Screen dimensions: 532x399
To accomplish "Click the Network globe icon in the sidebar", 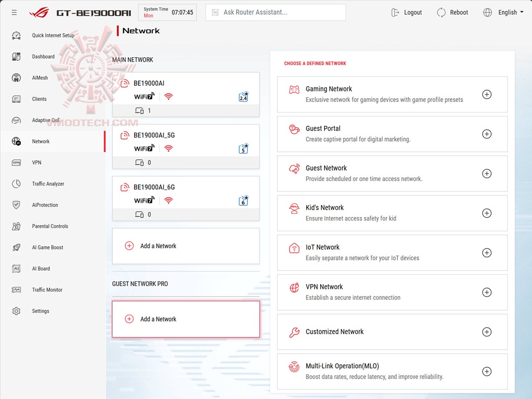I will point(16,141).
